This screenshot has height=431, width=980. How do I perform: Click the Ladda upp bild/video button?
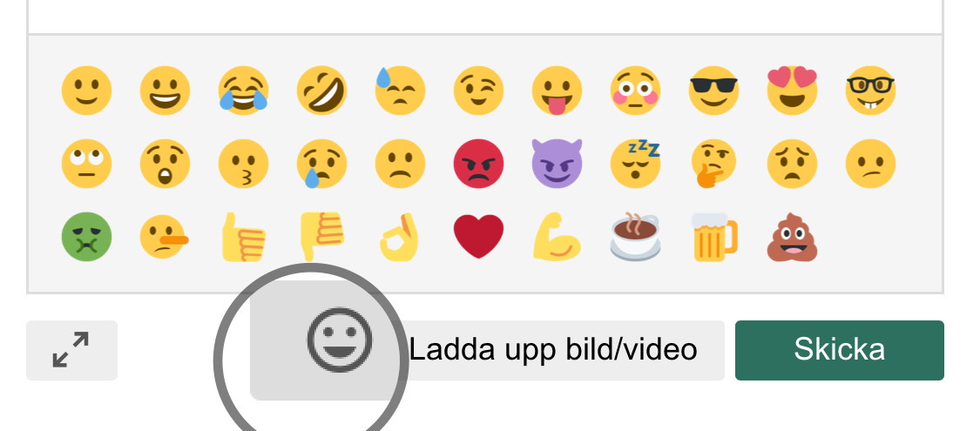pyautogui.click(x=553, y=350)
